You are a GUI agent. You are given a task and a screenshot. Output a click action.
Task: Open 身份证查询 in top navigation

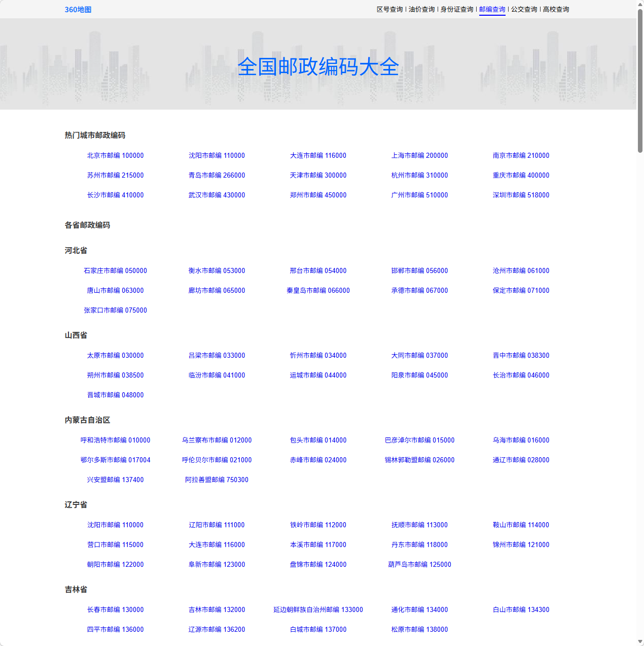[456, 10]
